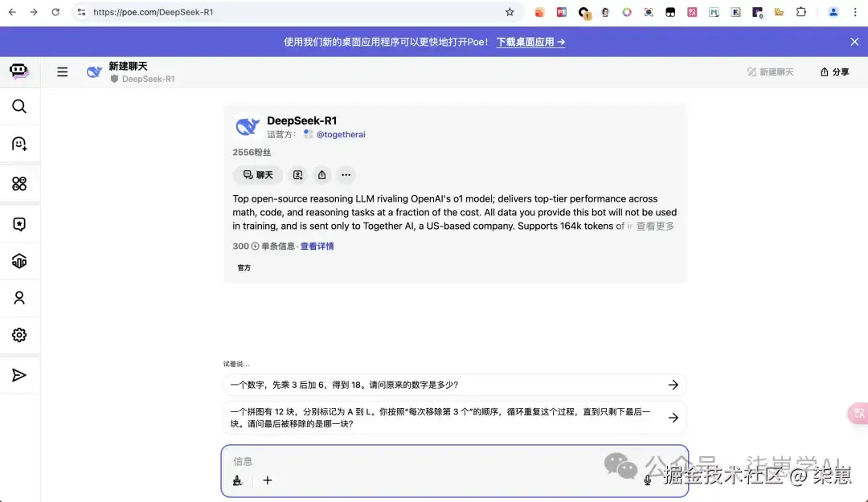Open the @togetherai operator link

341,134
